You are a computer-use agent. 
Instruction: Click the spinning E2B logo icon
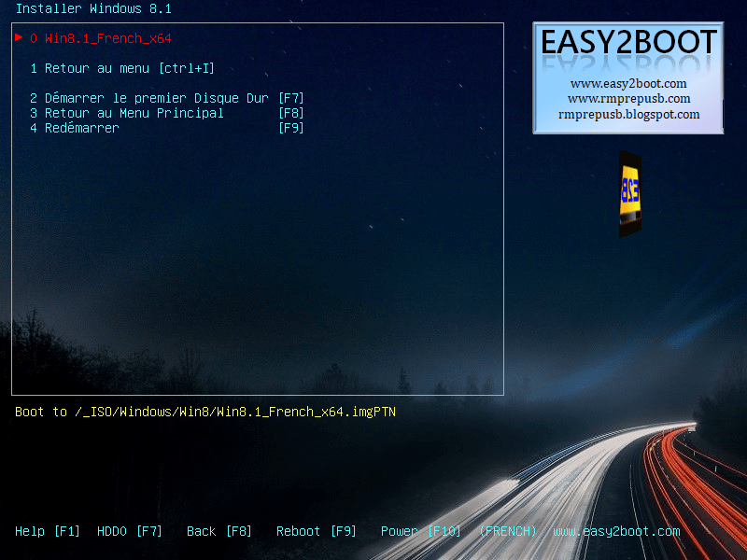click(629, 194)
